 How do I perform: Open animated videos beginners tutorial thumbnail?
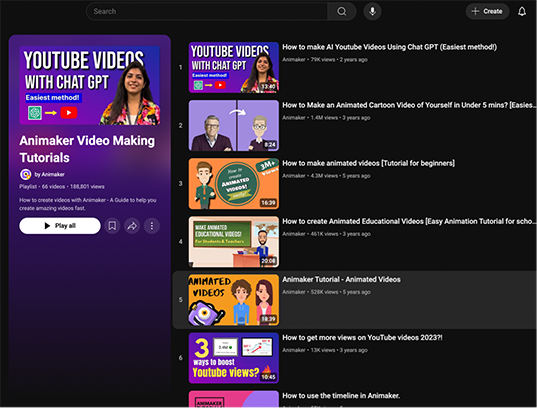(x=234, y=184)
